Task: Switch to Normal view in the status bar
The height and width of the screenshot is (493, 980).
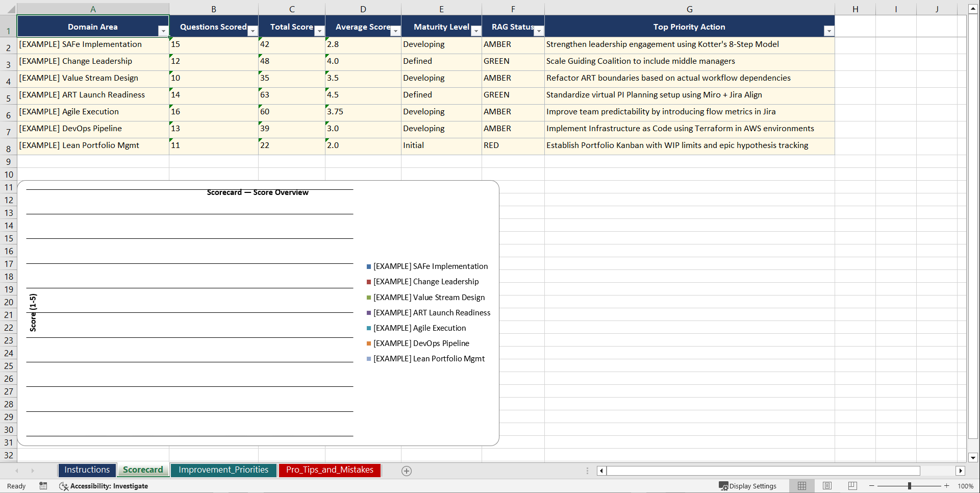Action: tap(801, 486)
